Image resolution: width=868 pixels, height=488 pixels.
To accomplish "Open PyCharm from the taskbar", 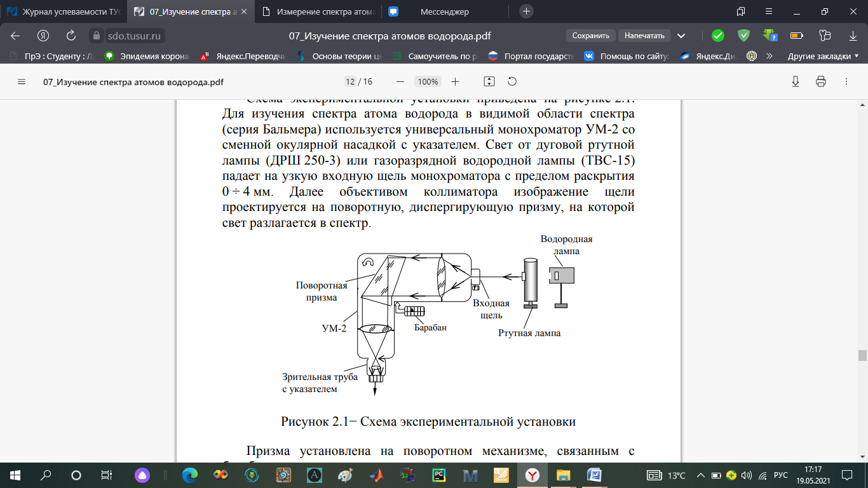I will [438, 475].
